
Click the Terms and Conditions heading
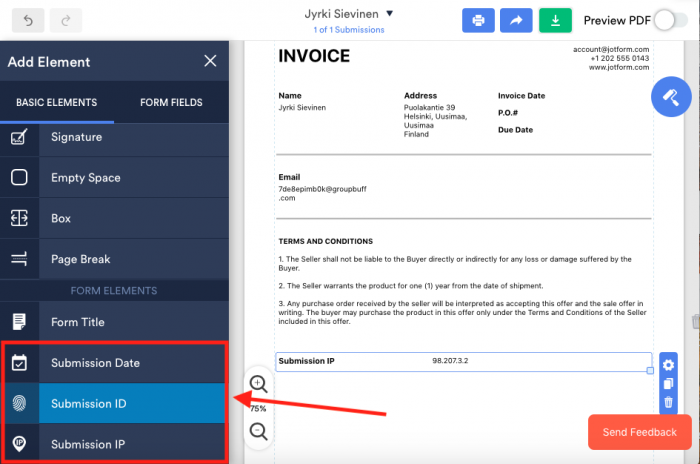[x=325, y=241]
